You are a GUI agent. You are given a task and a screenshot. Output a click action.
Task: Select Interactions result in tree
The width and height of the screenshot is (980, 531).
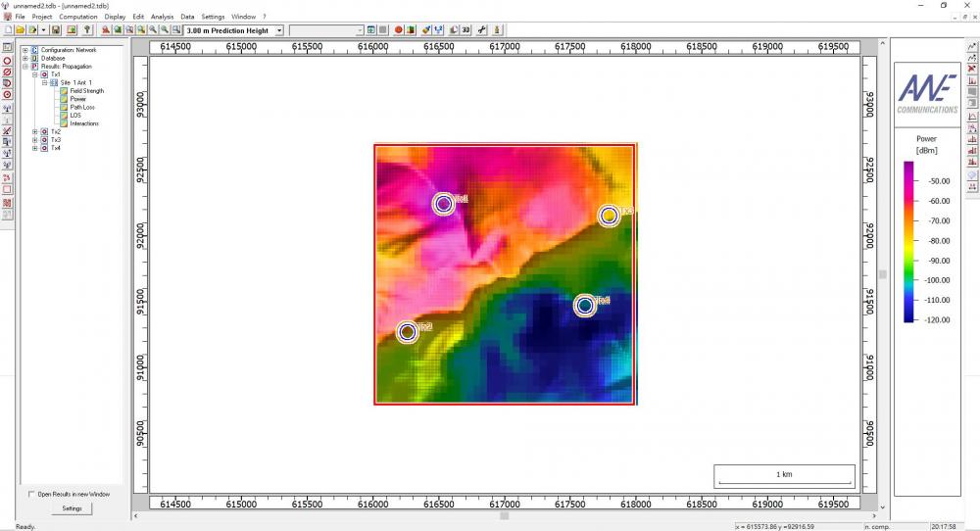[x=84, y=123]
